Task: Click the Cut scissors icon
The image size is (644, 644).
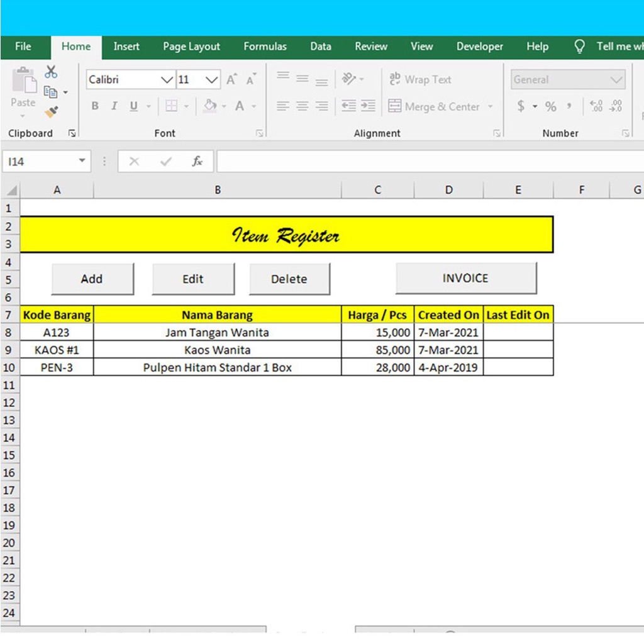Action: point(51,72)
